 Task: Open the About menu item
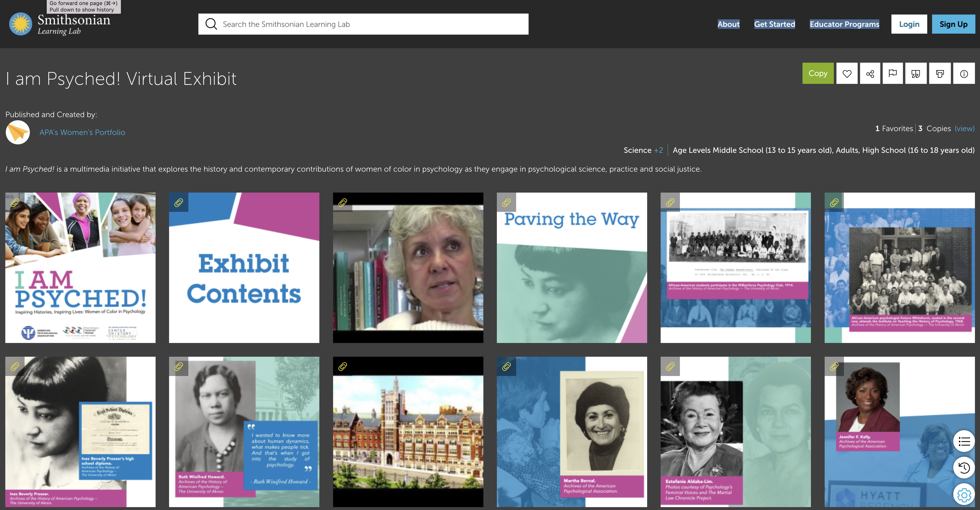728,24
